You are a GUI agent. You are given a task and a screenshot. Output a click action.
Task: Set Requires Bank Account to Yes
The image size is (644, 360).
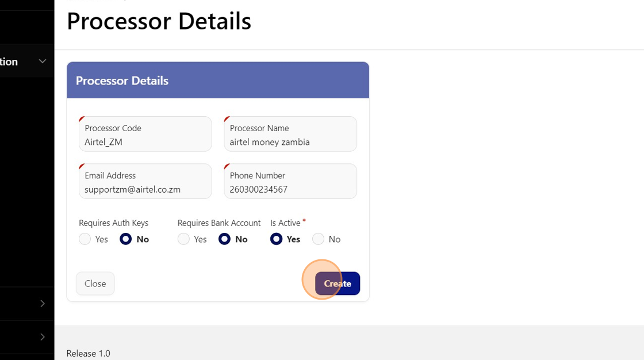184,239
